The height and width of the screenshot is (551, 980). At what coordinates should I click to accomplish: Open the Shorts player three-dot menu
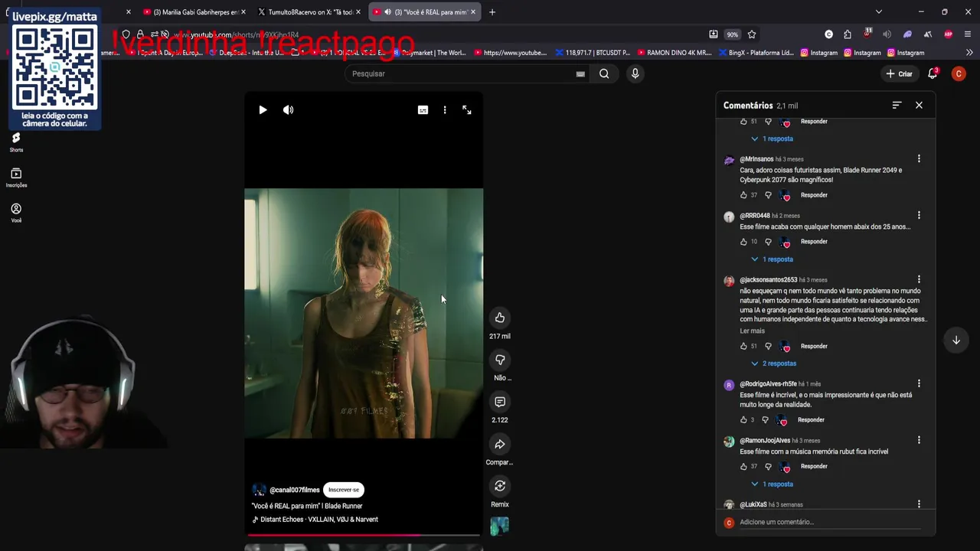coord(445,110)
